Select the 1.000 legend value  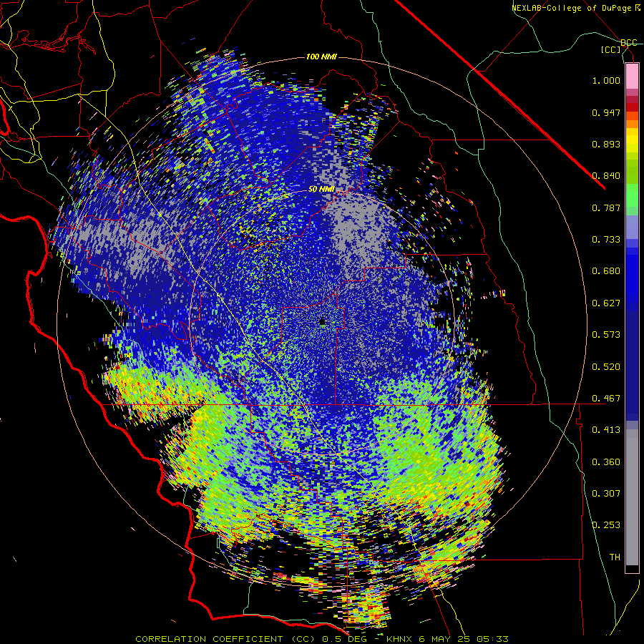click(606, 80)
